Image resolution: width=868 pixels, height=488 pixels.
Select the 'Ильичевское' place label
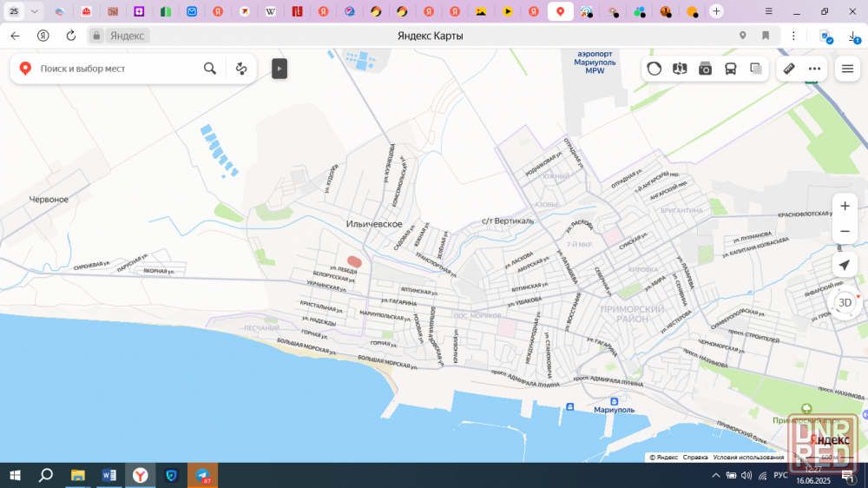pyautogui.click(x=374, y=224)
